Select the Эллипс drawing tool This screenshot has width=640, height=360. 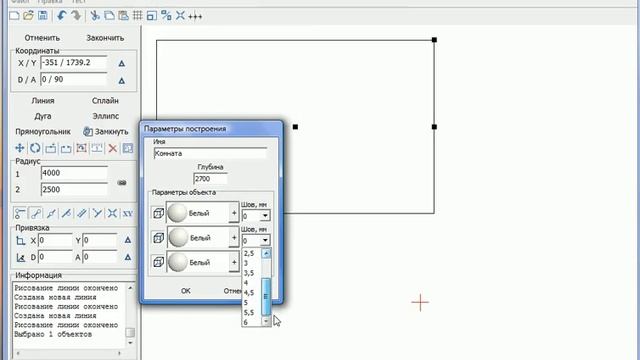point(105,116)
